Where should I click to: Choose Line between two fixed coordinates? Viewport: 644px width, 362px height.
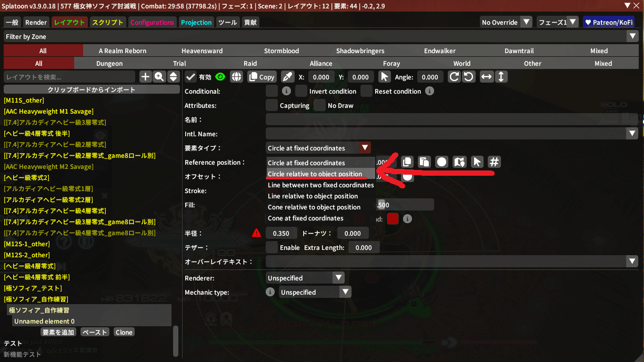pyautogui.click(x=321, y=185)
